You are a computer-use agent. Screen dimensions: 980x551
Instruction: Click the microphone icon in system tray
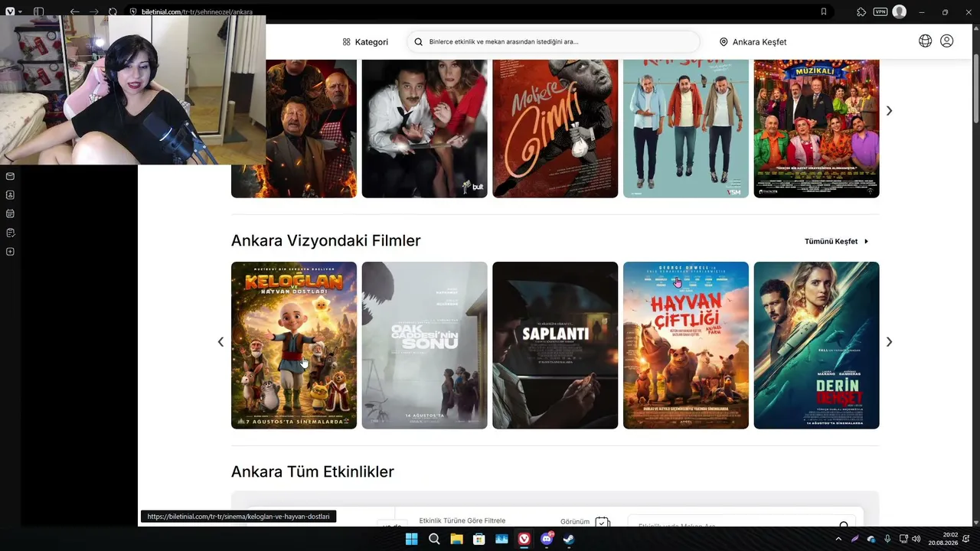pyautogui.click(x=887, y=540)
